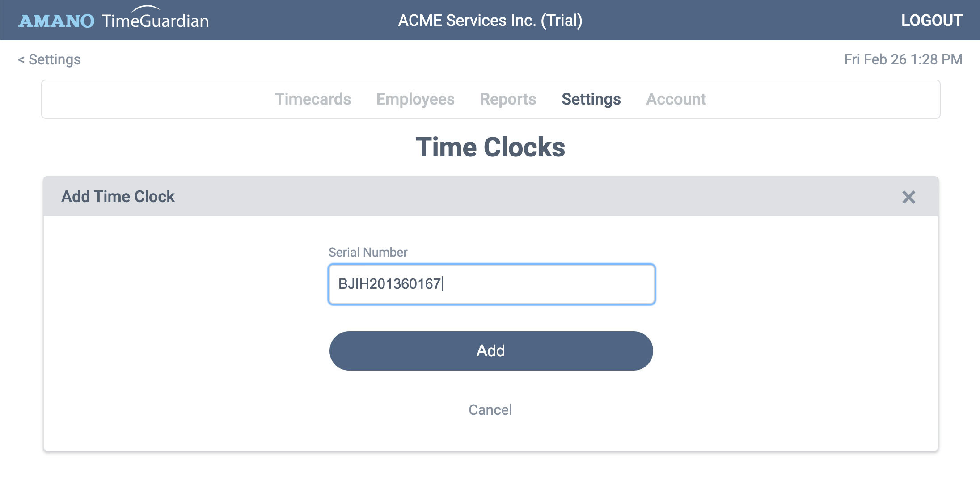Click the Add Time Clock panel title
The width and height of the screenshot is (980, 481).
(118, 197)
